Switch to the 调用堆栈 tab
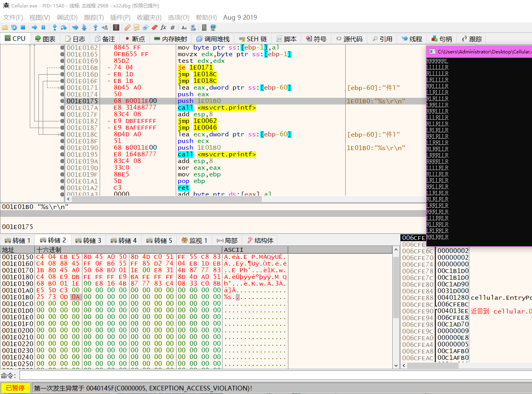The height and width of the screenshot is (394, 532). pos(213,39)
